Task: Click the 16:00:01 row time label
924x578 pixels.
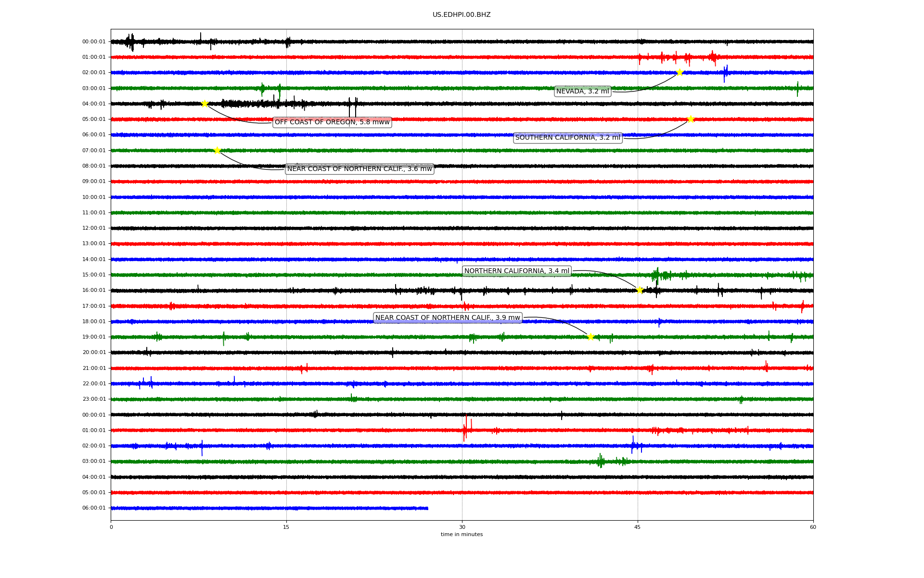Action: coord(94,290)
